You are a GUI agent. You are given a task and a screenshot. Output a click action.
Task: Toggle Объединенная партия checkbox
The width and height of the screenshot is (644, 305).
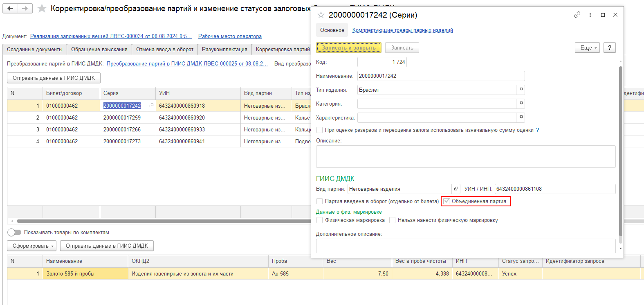tap(447, 201)
